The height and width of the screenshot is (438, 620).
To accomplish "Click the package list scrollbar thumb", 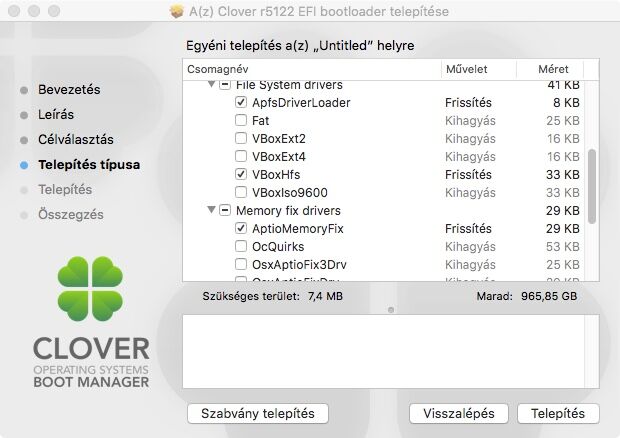I will coord(592,186).
